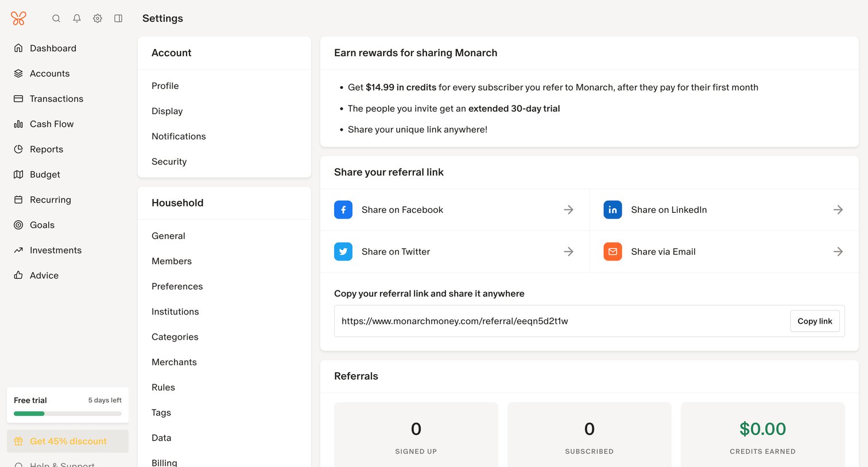The width and height of the screenshot is (868, 467).
Task: Open household Preferences
Action: point(224,286)
